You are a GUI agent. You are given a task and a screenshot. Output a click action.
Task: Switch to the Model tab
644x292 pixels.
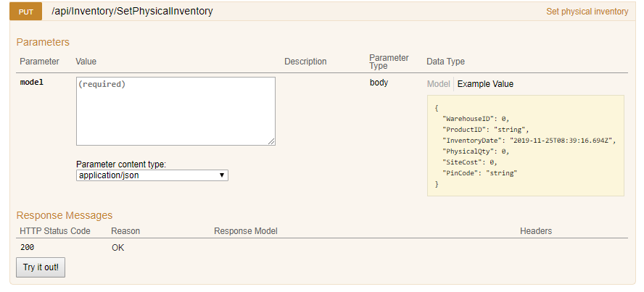click(x=438, y=84)
